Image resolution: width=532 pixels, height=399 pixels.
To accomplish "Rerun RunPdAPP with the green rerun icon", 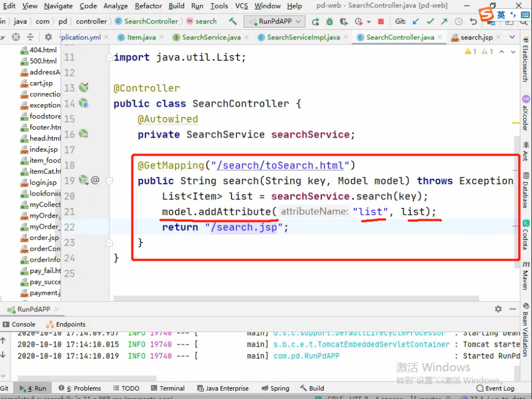I will 315,21.
